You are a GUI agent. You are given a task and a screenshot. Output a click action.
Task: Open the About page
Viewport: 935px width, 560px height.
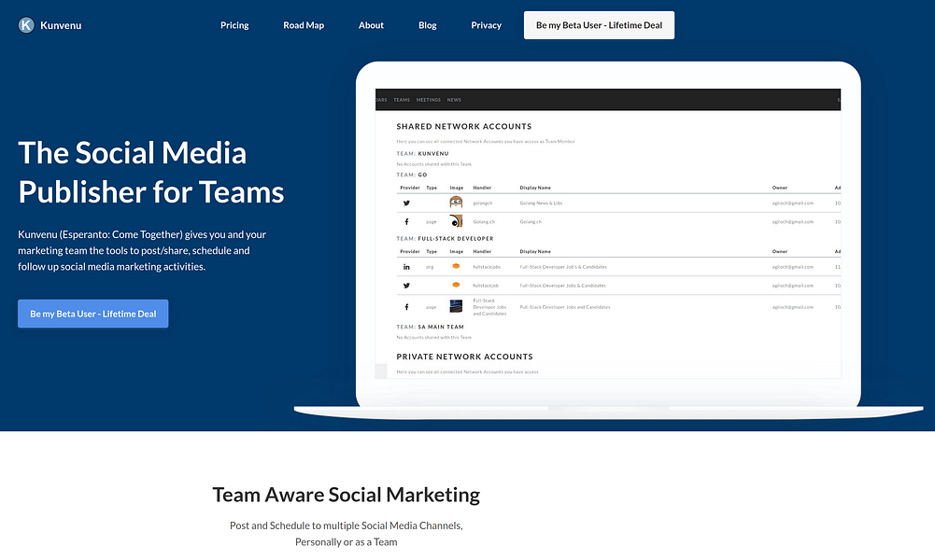(x=371, y=25)
